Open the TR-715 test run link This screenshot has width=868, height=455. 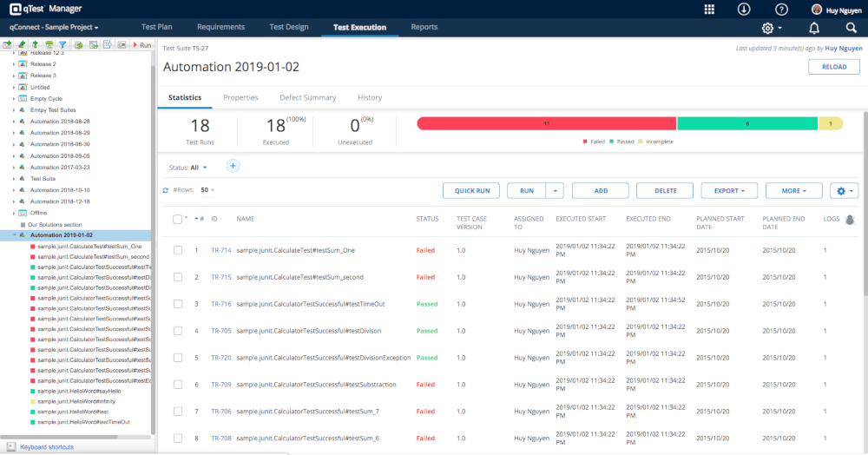(x=220, y=277)
